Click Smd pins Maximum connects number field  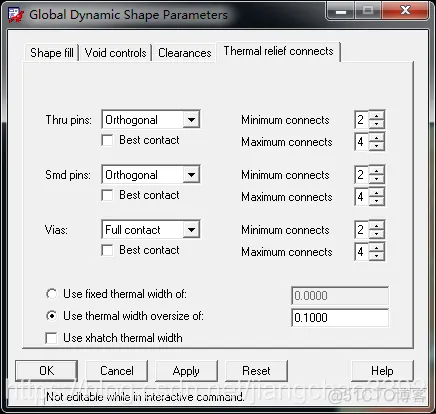click(x=362, y=197)
